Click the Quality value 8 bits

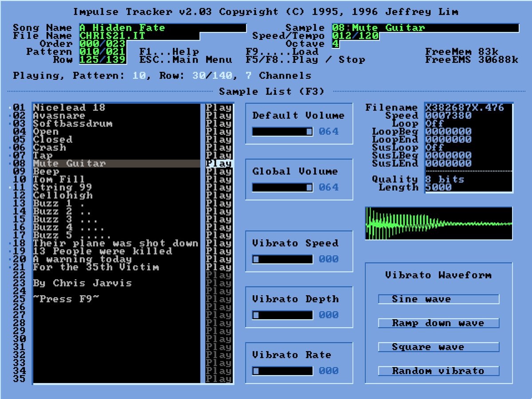point(469,180)
